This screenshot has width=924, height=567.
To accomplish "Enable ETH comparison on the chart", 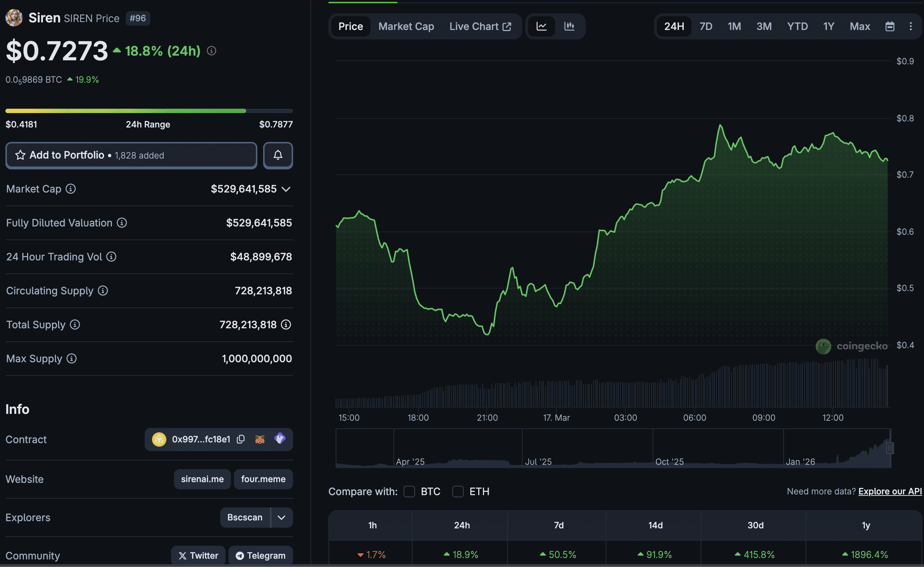I will [458, 492].
